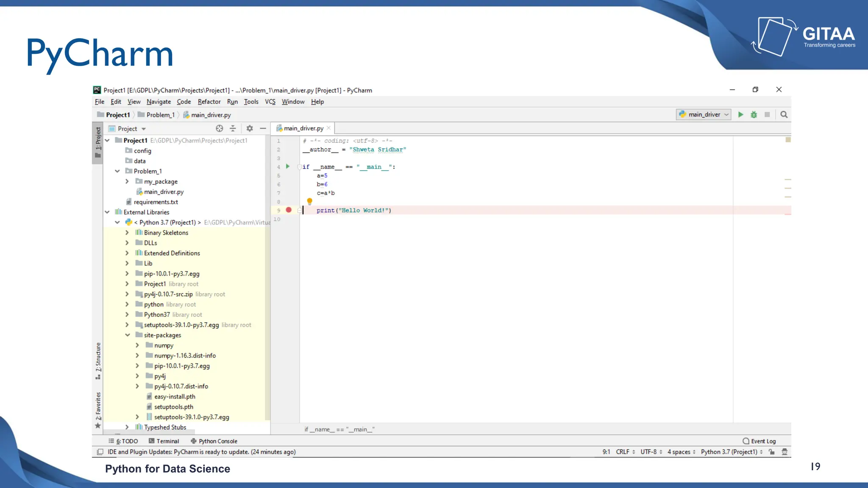Open the main_driver run configuration dropdown
Viewport: 868px width, 488px height.
(704, 114)
